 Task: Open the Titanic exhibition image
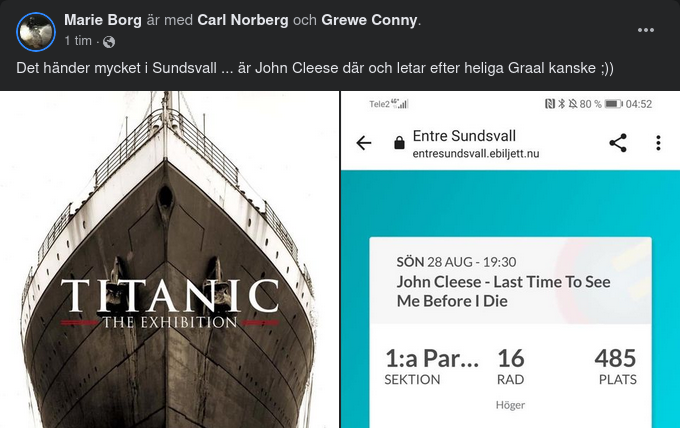coord(168,260)
